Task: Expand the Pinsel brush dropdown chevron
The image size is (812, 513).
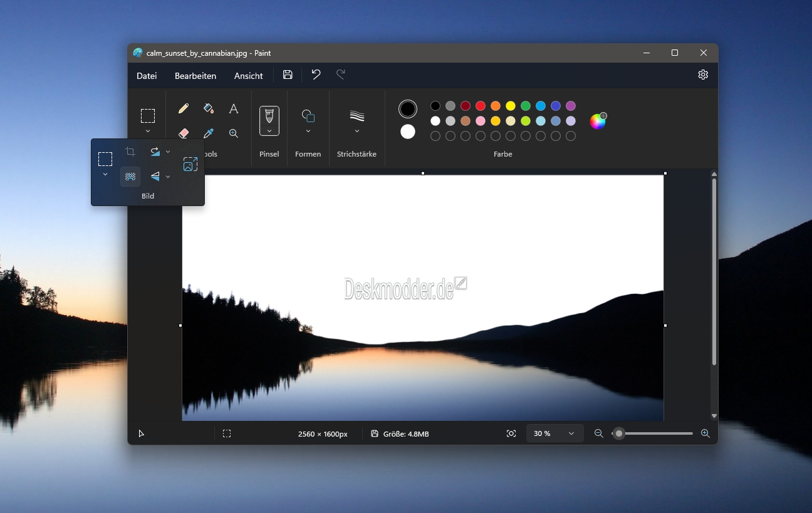Action: 269,131
